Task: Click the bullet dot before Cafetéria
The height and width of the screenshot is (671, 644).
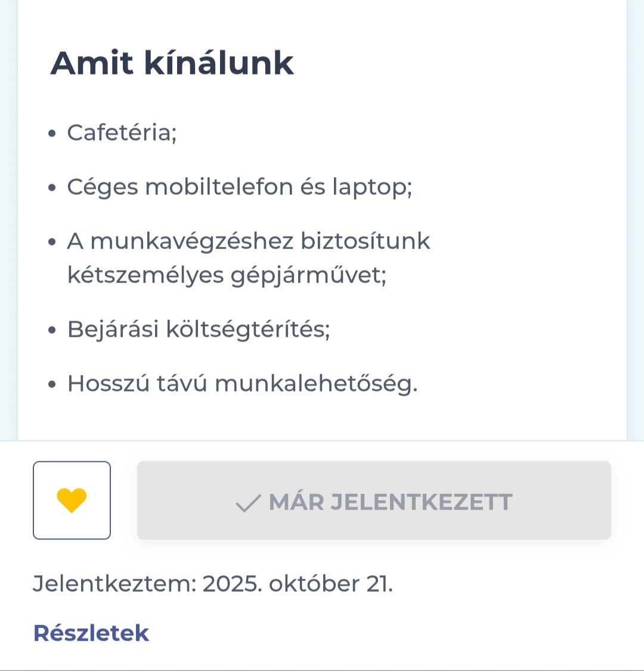Action: [x=53, y=133]
